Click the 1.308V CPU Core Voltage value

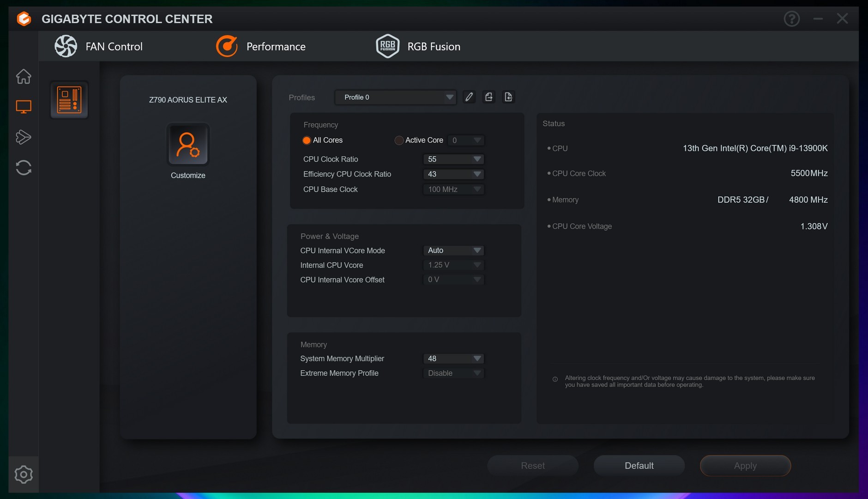click(814, 226)
